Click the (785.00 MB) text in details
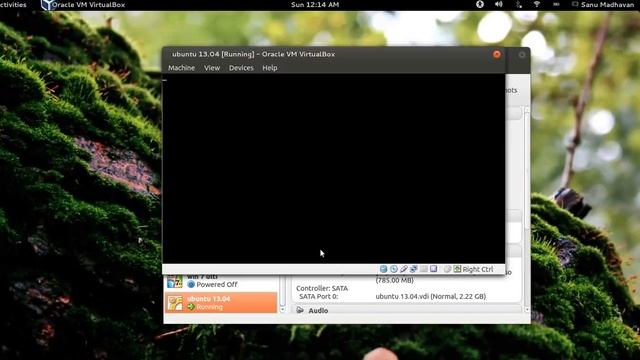The height and width of the screenshot is (360, 640). (394, 280)
